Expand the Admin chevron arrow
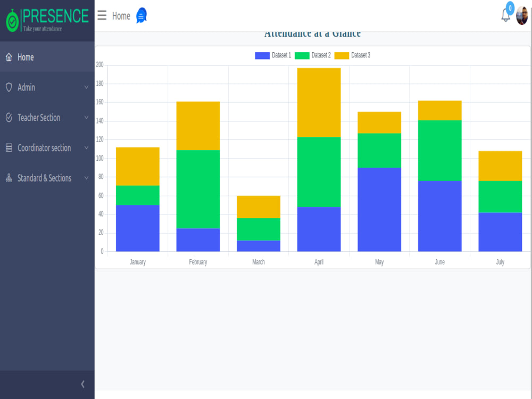This screenshot has height=399, width=532. pyautogui.click(x=86, y=87)
